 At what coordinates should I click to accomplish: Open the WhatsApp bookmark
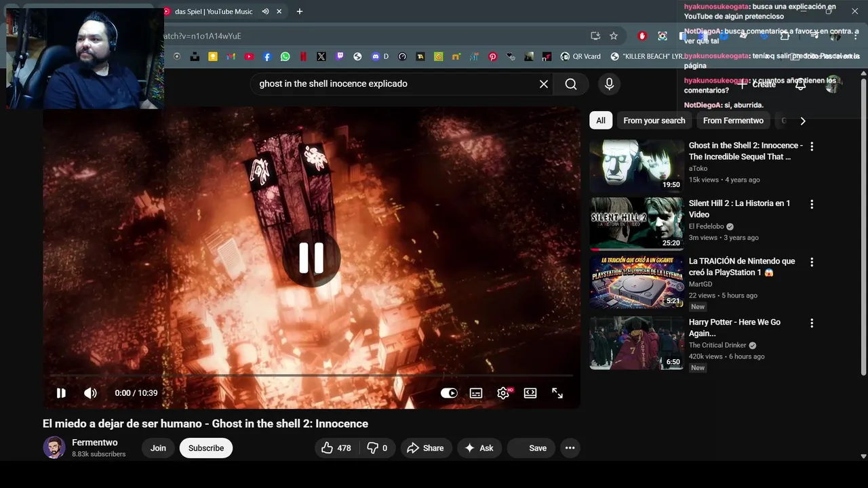pyautogui.click(x=285, y=57)
